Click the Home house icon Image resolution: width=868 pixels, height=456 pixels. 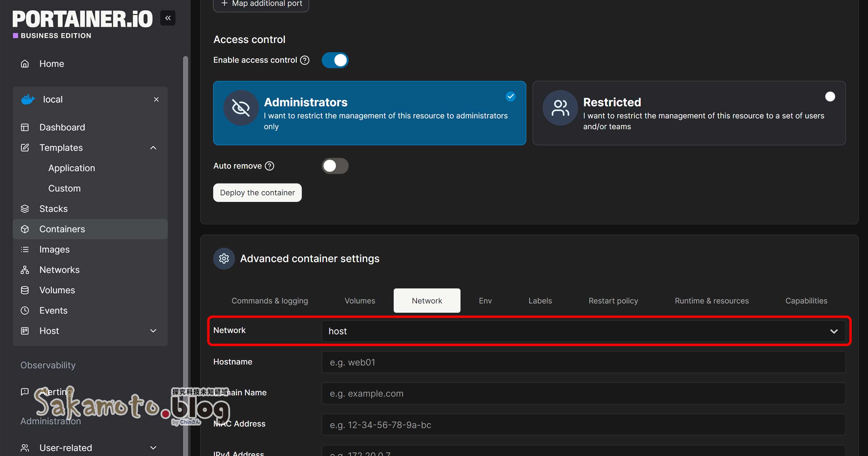pos(25,64)
